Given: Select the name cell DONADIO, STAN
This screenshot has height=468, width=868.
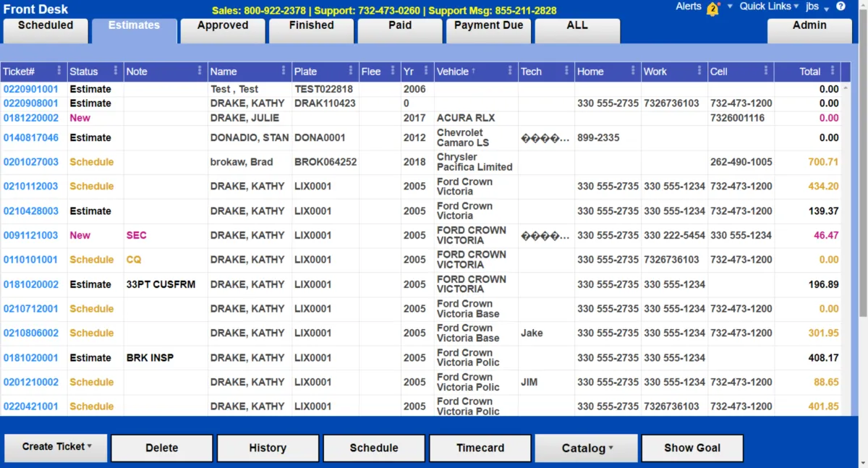Looking at the screenshot, I should coord(250,137).
